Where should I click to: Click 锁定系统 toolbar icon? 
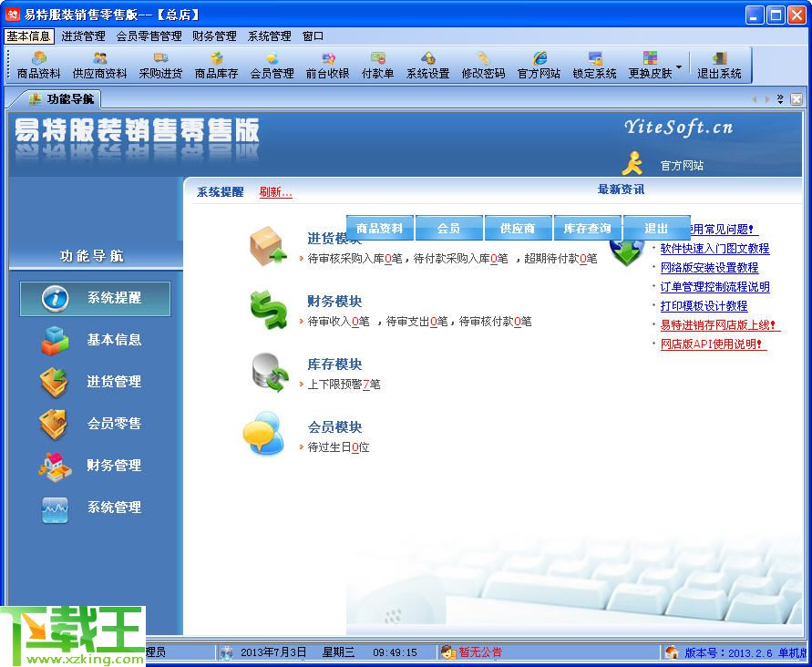[594, 66]
